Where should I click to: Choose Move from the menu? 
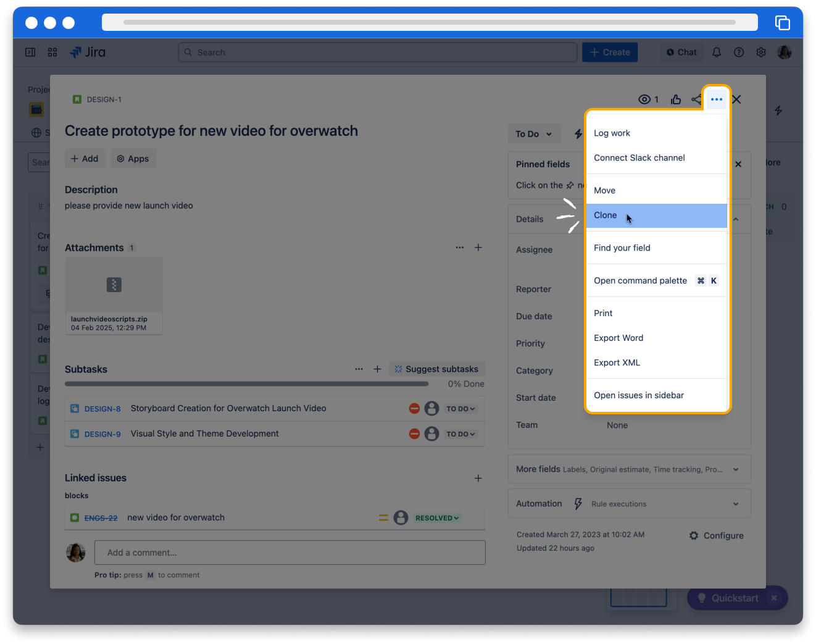point(656,191)
